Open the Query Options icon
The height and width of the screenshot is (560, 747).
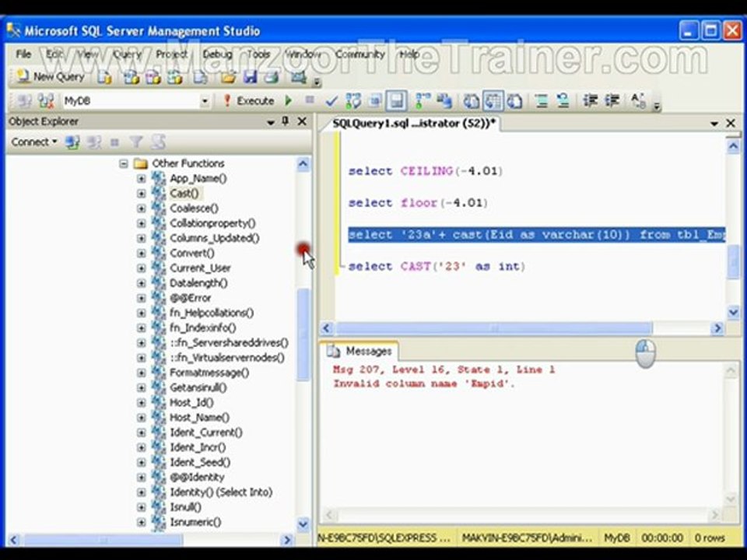(x=375, y=101)
